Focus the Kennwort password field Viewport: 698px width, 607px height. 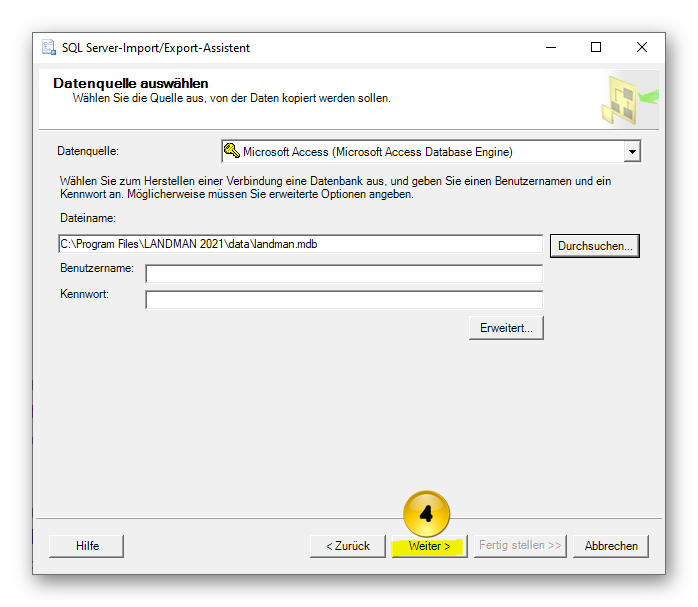(x=344, y=299)
